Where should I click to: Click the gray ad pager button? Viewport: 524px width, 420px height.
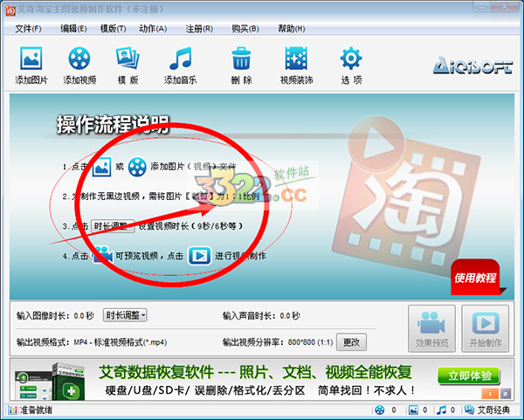pyautogui.click(x=506, y=394)
